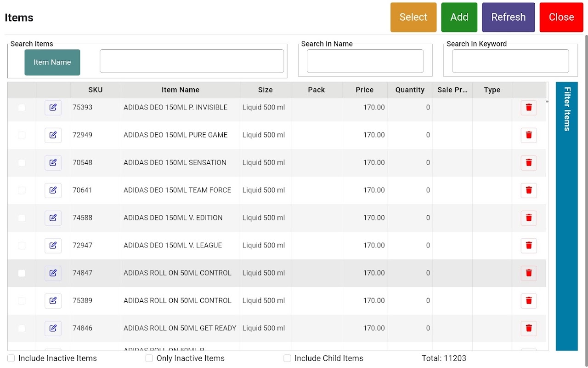Click the orange Select button
This screenshot has width=588, height=368.
413,17
